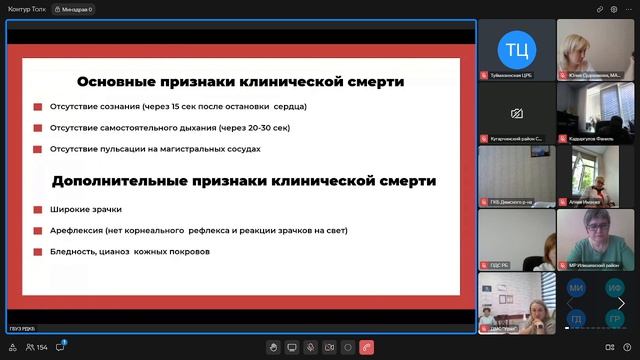Click the page indicator dots under participant tiles
This screenshot has height=360, width=640.
tap(596, 328)
